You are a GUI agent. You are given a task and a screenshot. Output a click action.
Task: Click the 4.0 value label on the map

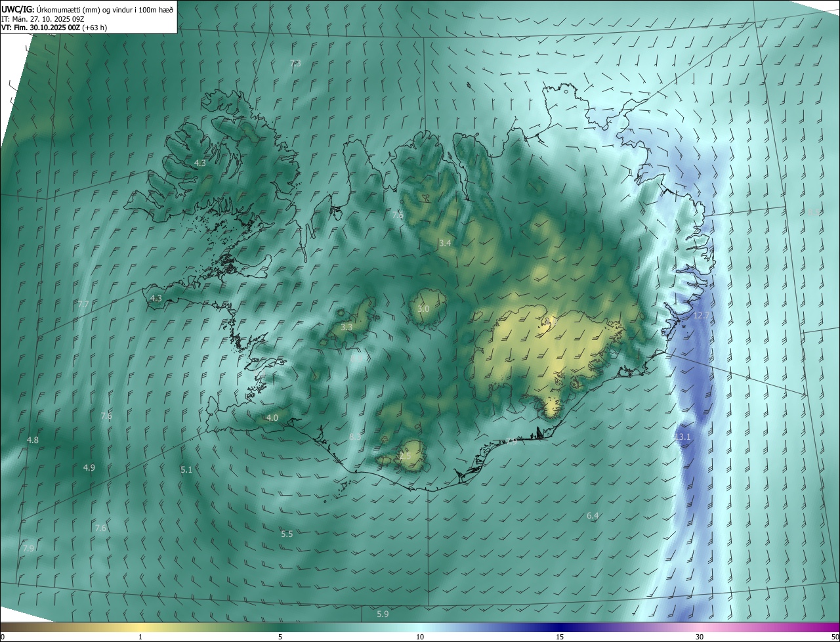tap(272, 418)
